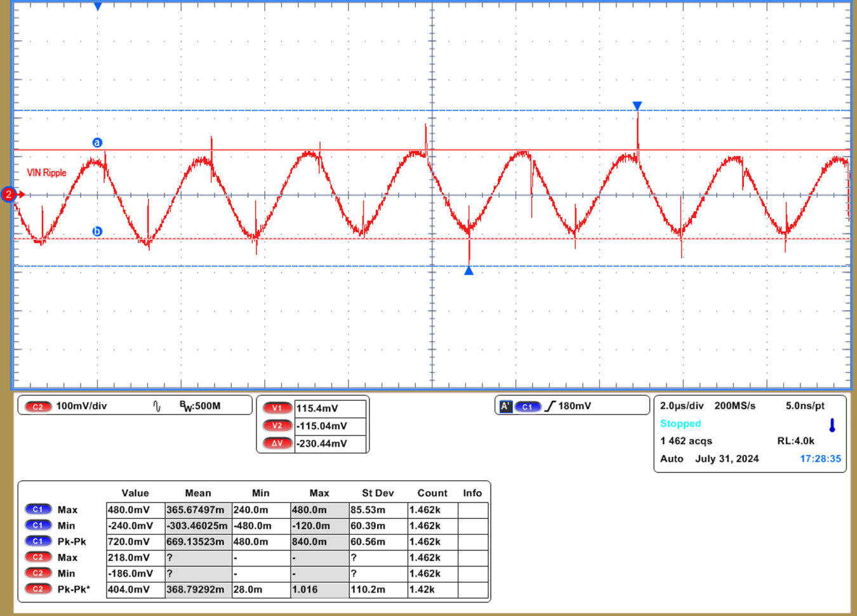The height and width of the screenshot is (616, 857).
Task: Open the 180mV trigger level setting
Action: [x=575, y=406]
